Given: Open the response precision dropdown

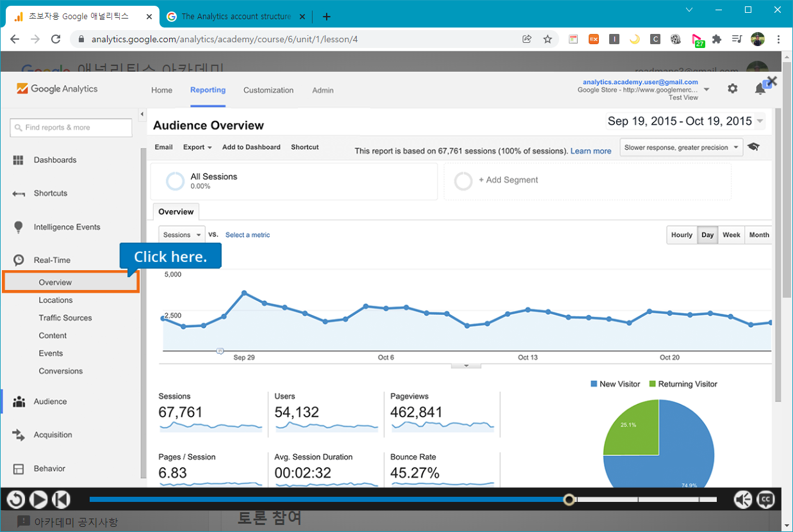Looking at the screenshot, I should 682,147.
